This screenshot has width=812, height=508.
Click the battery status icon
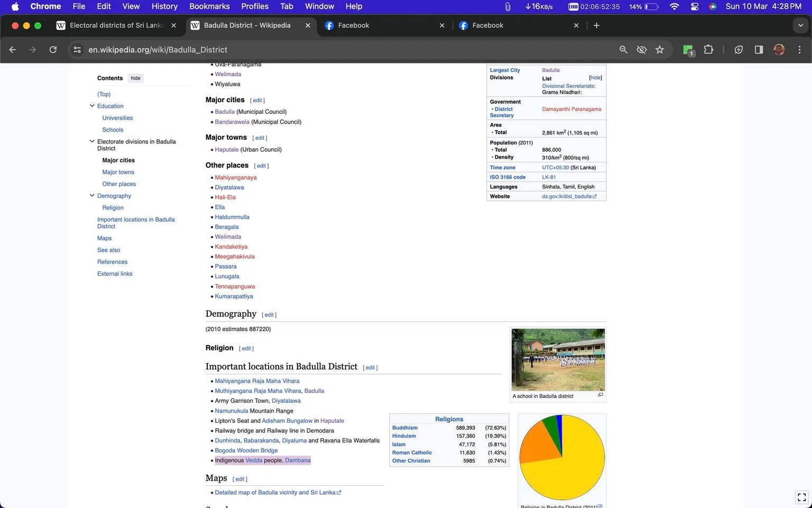click(x=651, y=6)
